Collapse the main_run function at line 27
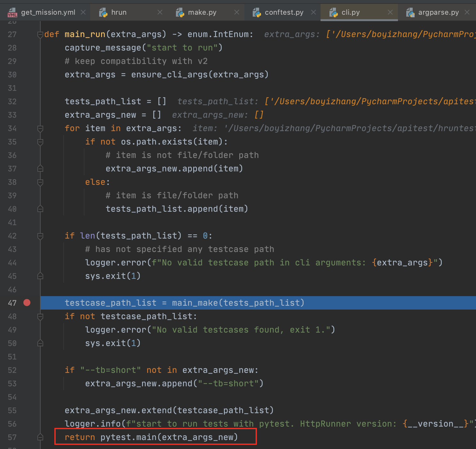This screenshot has height=449, width=476. (40, 35)
